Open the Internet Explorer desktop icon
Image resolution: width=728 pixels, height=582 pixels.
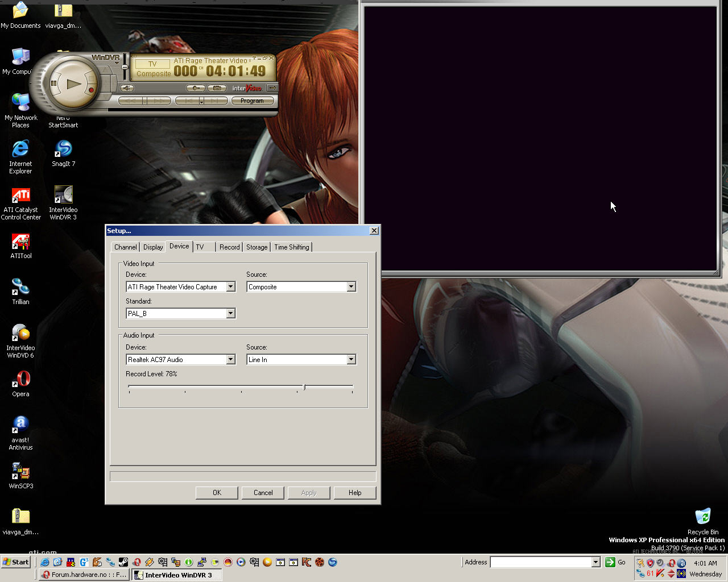click(20, 157)
